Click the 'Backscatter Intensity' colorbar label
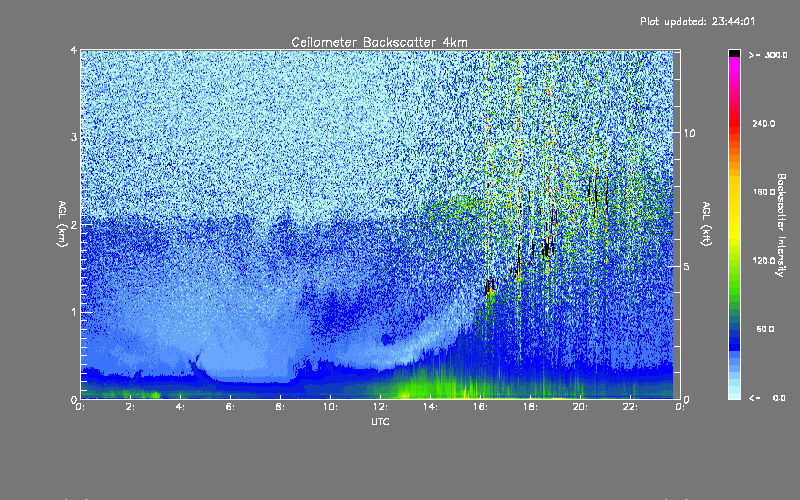 coord(781,225)
